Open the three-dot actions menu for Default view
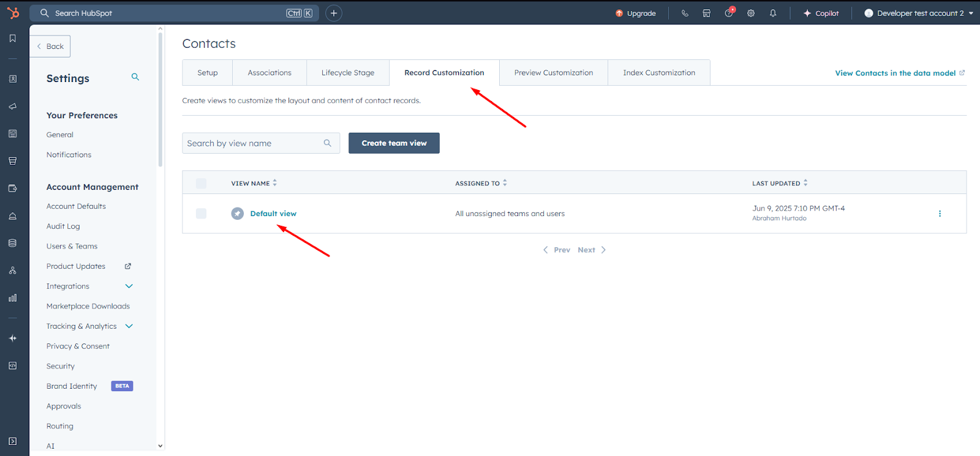Image resolution: width=980 pixels, height=456 pixels. 940,214
